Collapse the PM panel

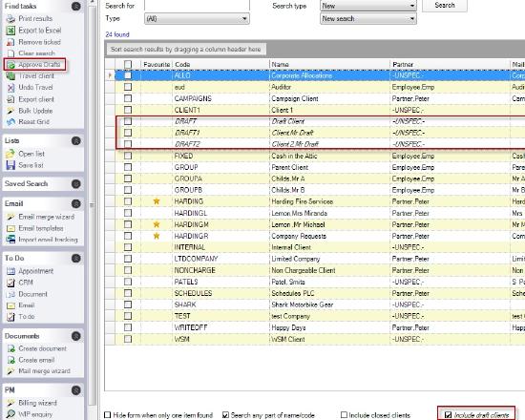[76, 389]
